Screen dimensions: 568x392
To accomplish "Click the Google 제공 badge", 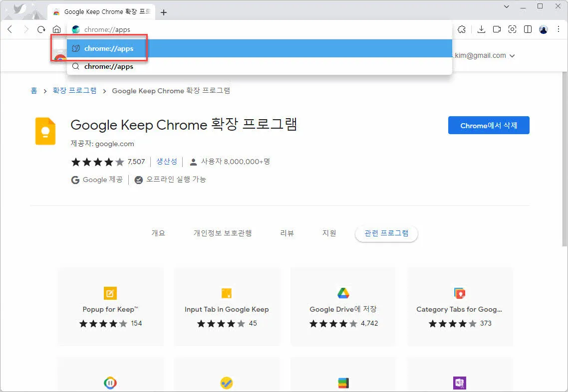I will 97,180.
